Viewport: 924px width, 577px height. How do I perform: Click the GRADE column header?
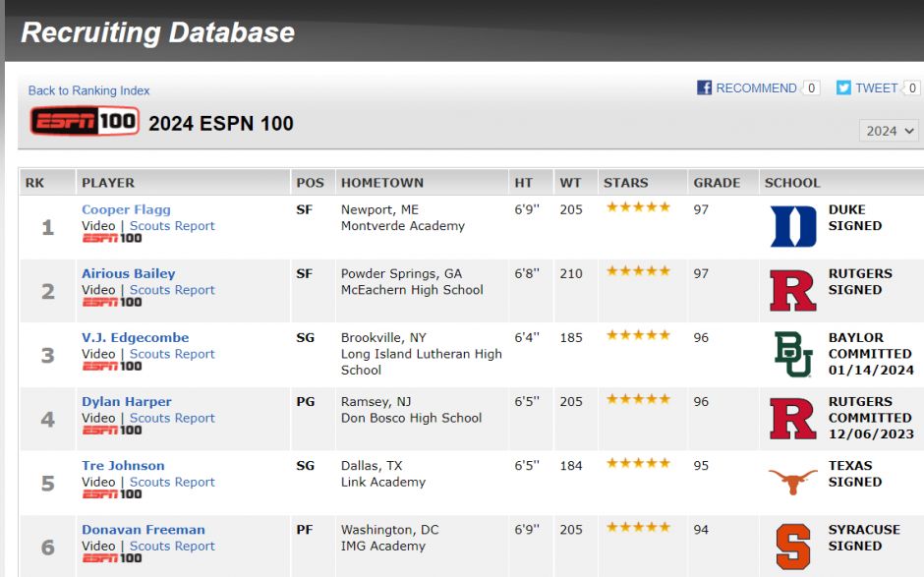click(x=717, y=183)
